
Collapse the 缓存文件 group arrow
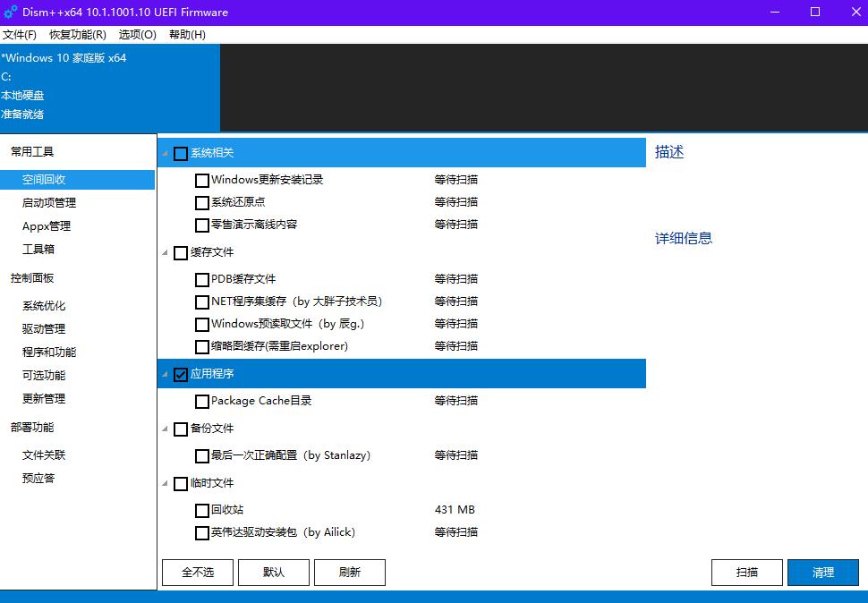[165, 253]
